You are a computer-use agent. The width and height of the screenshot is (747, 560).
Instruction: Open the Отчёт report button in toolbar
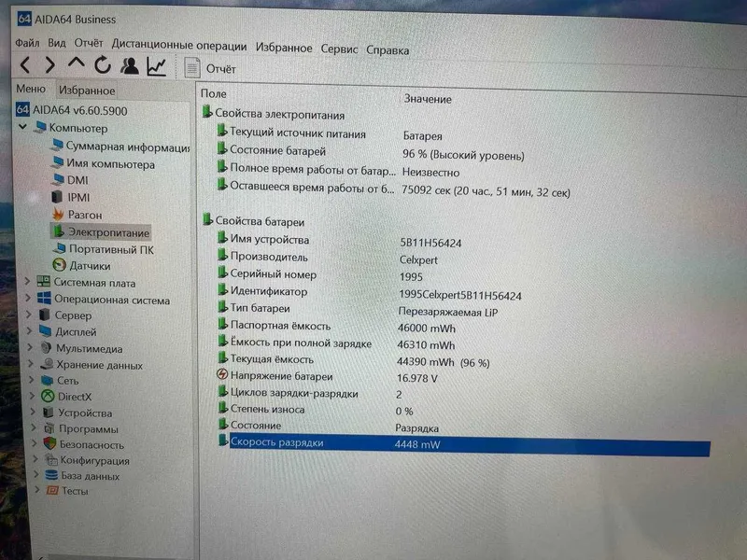210,68
